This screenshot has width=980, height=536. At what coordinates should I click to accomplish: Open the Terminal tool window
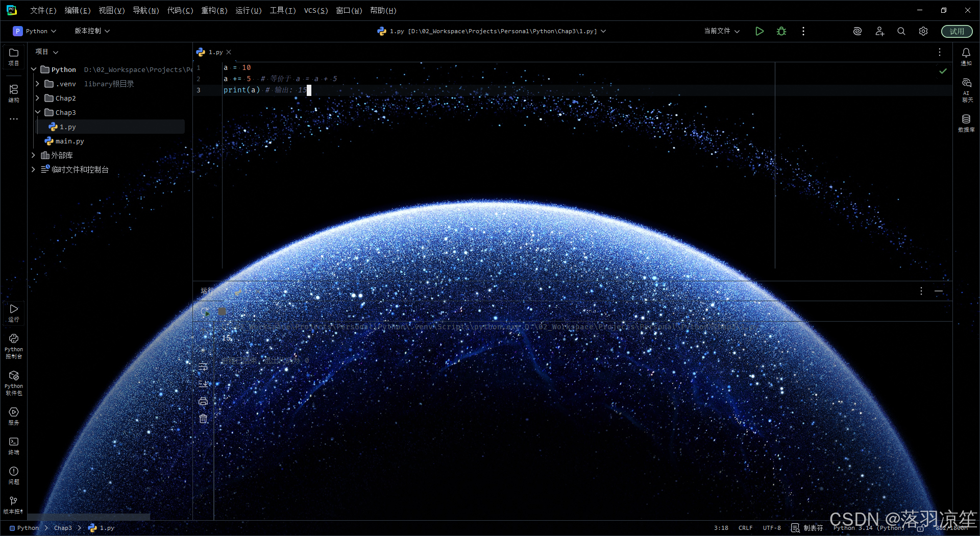pyautogui.click(x=14, y=446)
